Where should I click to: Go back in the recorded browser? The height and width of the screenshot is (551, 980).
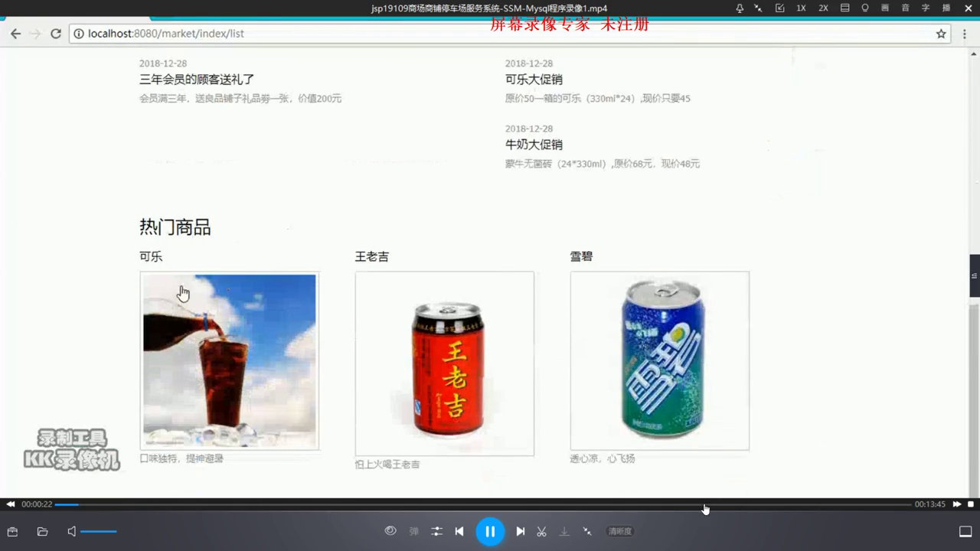point(15,34)
